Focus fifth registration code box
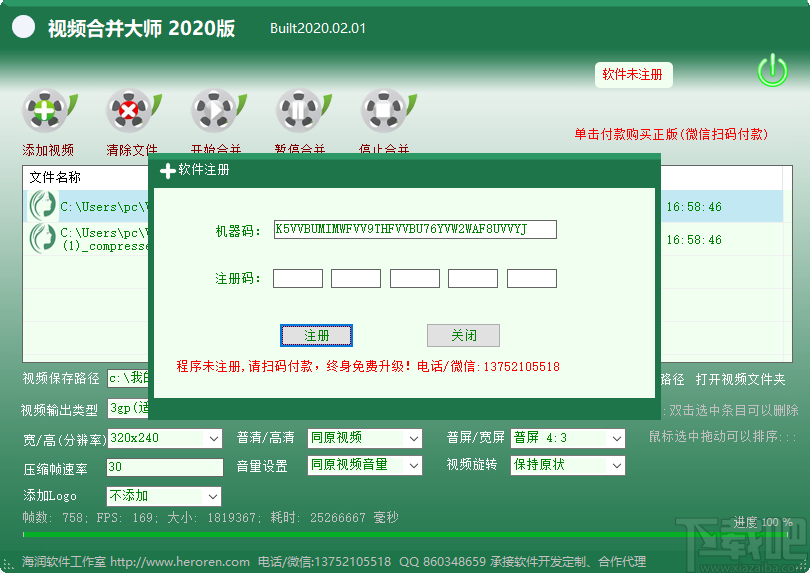 [532, 278]
